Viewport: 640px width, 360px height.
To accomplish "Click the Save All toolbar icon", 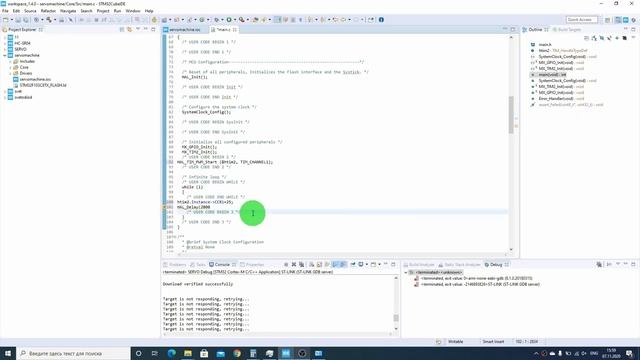I will [x=26, y=20].
